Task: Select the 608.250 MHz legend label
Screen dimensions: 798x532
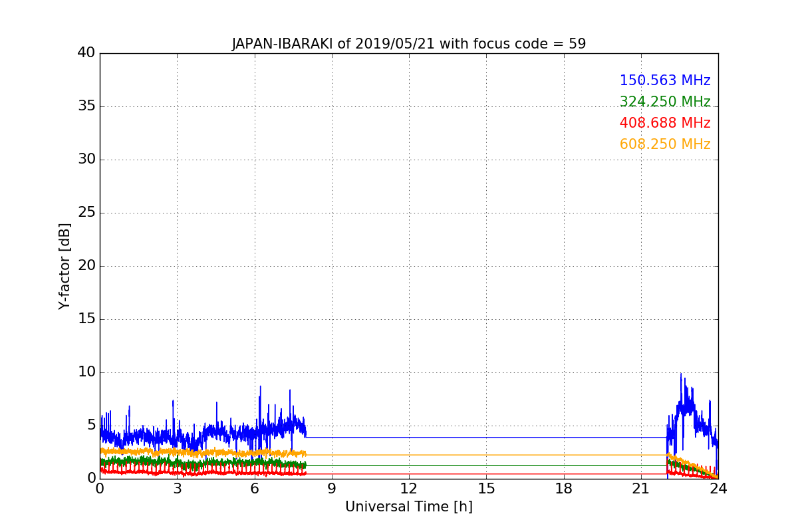Action: click(x=665, y=144)
